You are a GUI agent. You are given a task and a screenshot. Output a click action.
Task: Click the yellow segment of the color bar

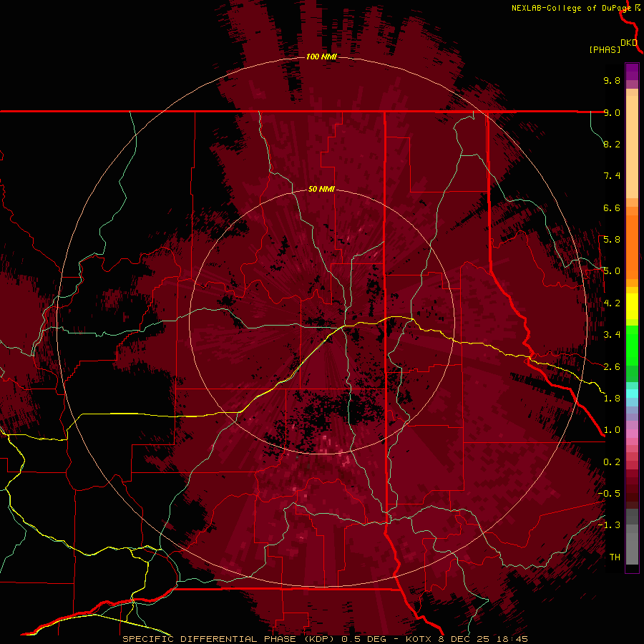click(x=632, y=306)
